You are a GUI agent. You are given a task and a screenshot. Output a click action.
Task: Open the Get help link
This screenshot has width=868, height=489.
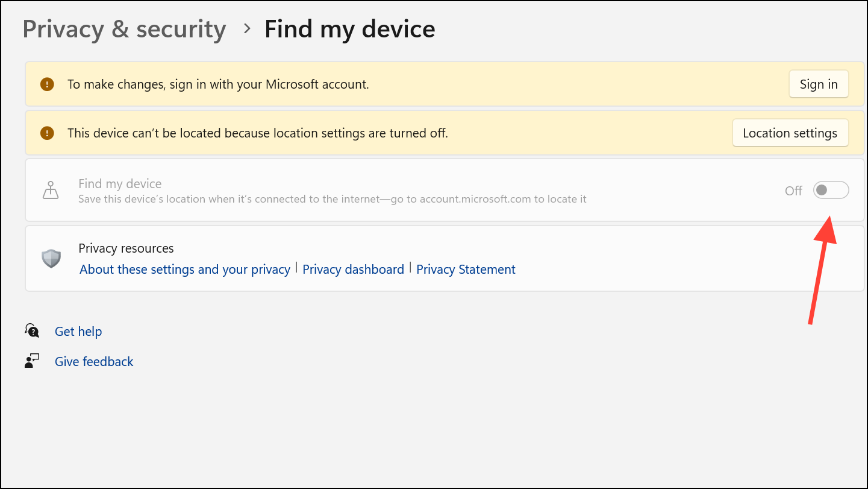pyautogui.click(x=78, y=332)
